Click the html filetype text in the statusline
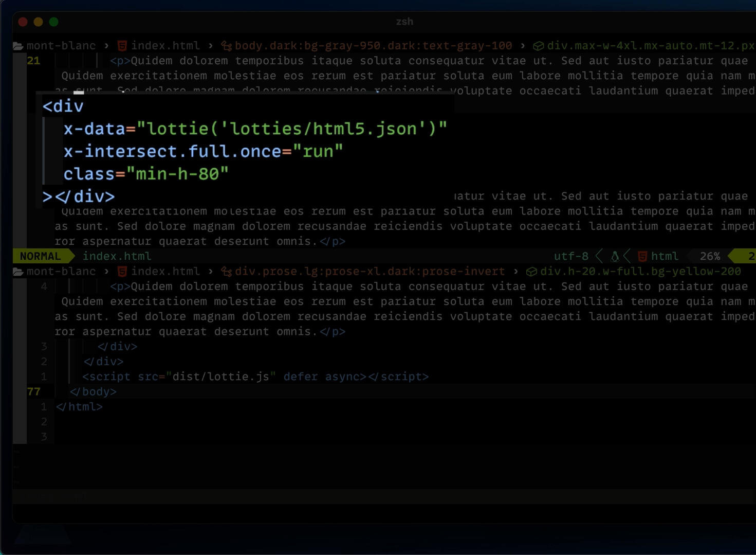 665,256
